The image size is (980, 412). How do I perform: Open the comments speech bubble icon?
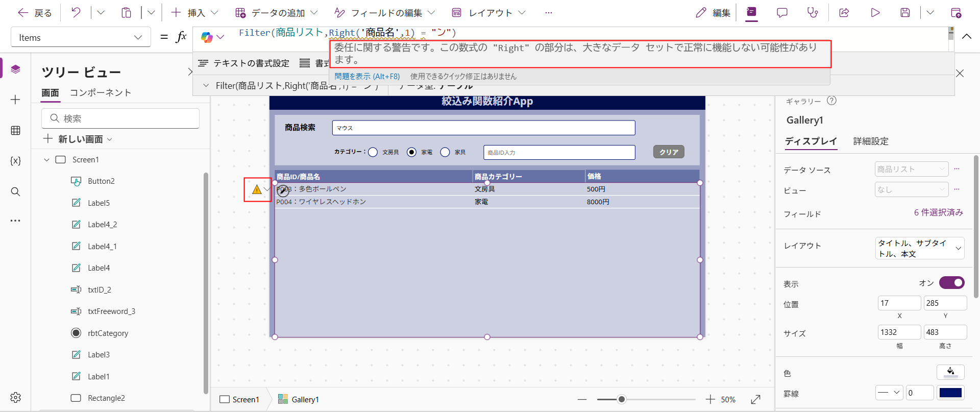click(782, 13)
